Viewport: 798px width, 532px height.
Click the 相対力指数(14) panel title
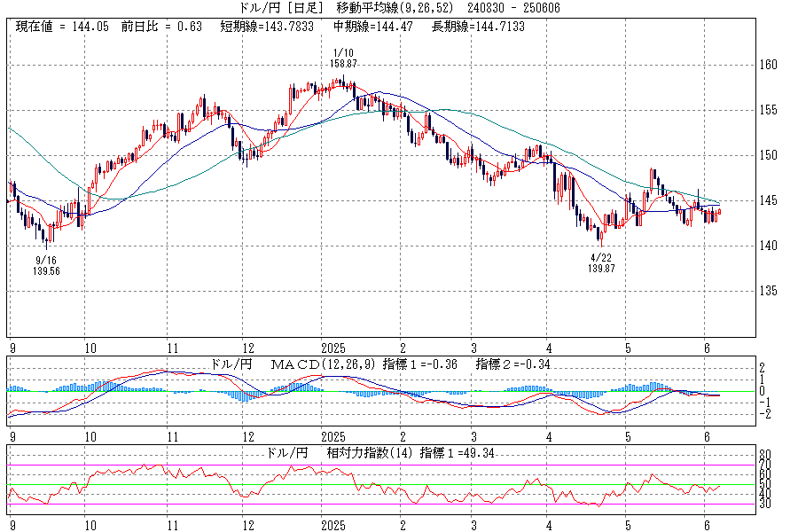369,452
